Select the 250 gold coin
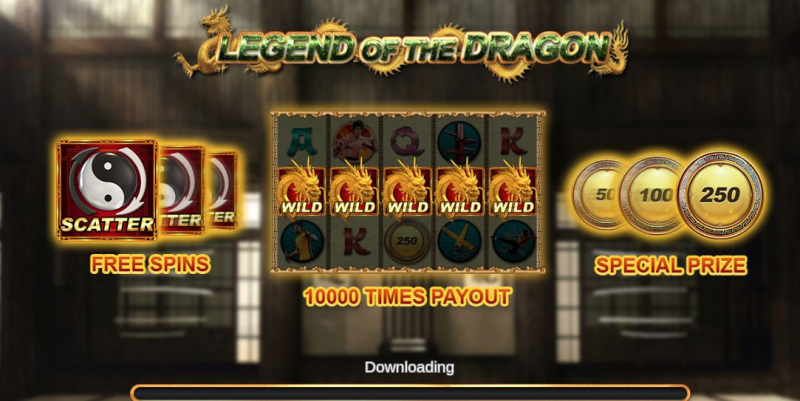The image size is (800, 401). [x=720, y=194]
